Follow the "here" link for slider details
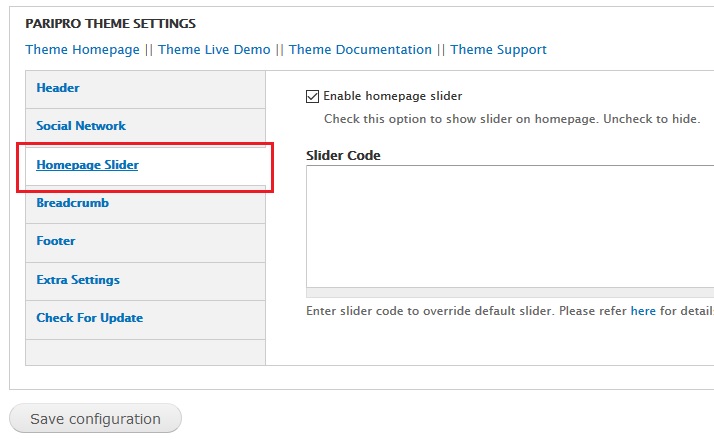This screenshot has width=714, height=441. click(643, 311)
